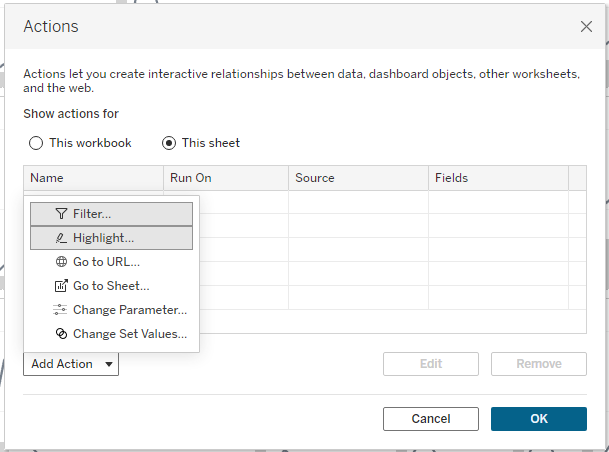This screenshot has width=609, height=452.
Task: Choose Filter... from the Add Action menu
Action: tap(111, 214)
